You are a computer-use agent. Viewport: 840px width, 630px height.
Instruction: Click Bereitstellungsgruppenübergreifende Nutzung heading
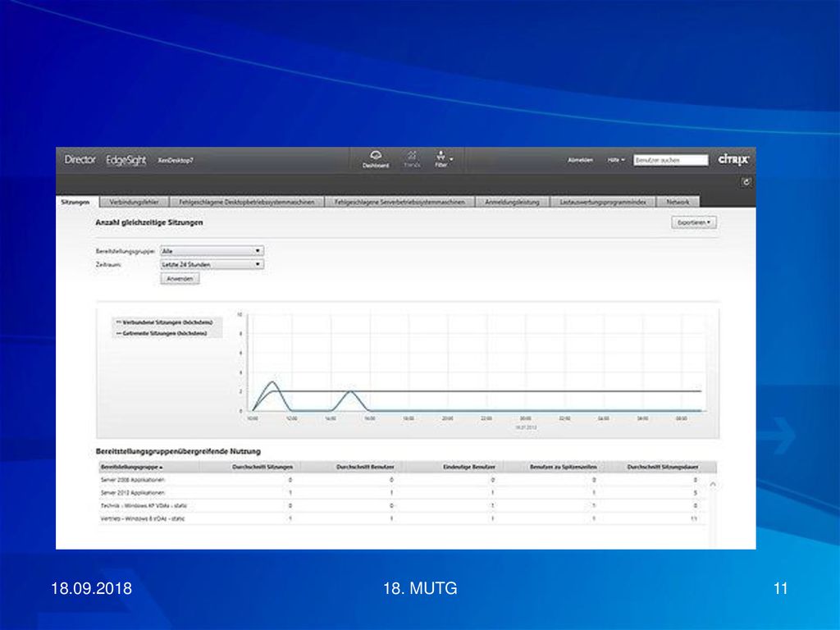pos(178,452)
